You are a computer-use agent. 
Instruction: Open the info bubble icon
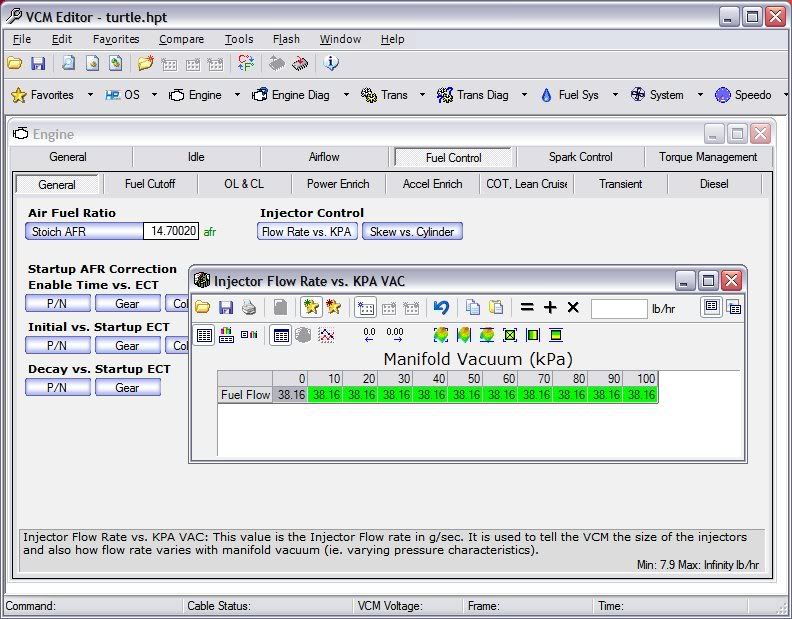click(x=331, y=63)
